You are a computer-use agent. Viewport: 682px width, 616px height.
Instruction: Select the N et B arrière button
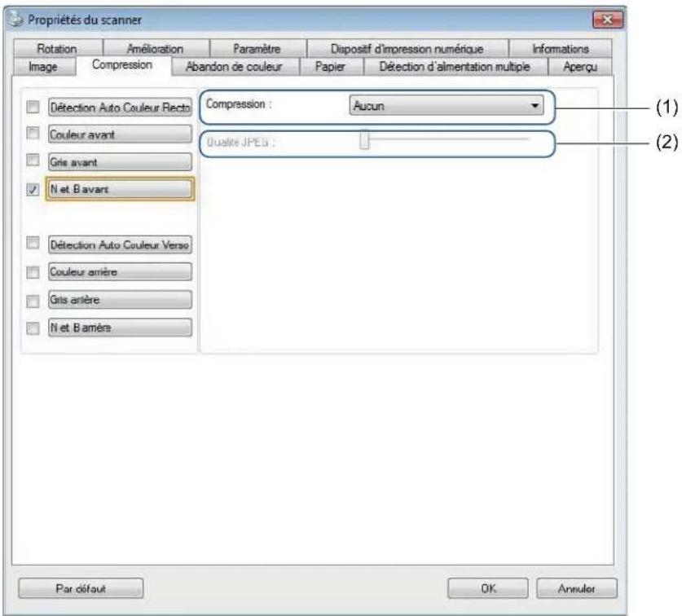120,327
